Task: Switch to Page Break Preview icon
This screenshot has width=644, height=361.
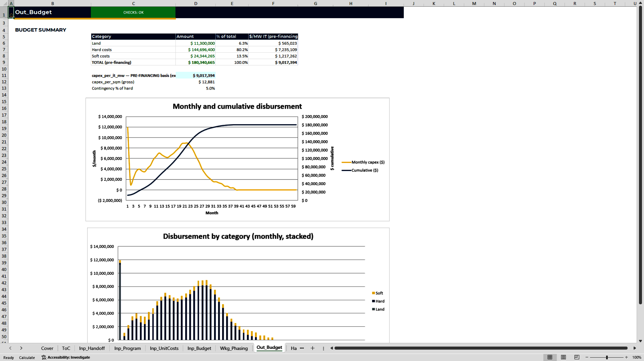Action: coord(577,357)
